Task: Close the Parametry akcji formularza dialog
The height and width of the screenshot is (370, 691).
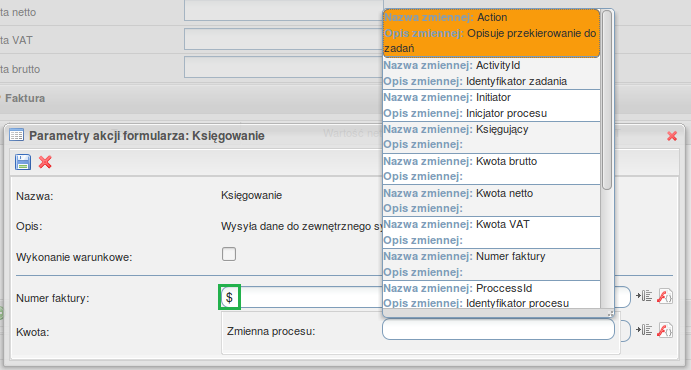Action: [672, 136]
